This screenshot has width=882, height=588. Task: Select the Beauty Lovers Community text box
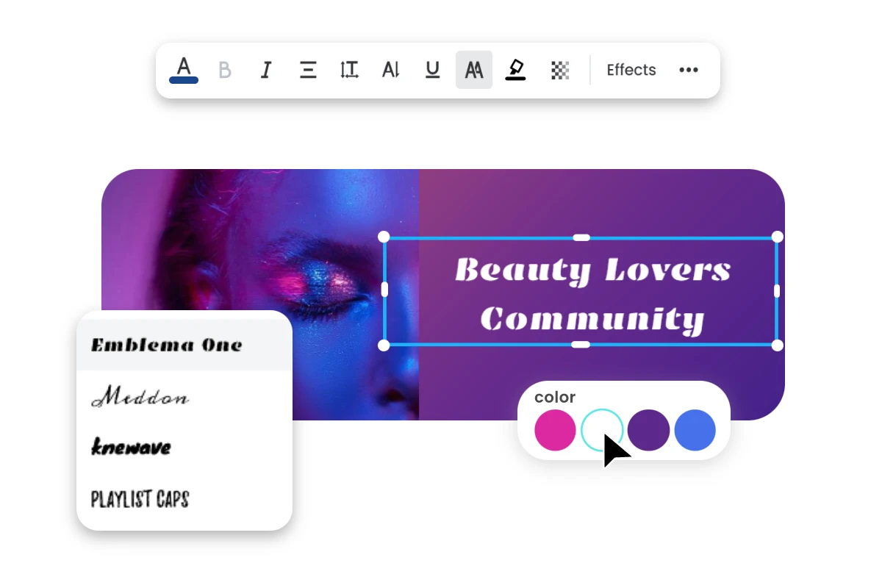pyautogui.click(x=581, y=291)
